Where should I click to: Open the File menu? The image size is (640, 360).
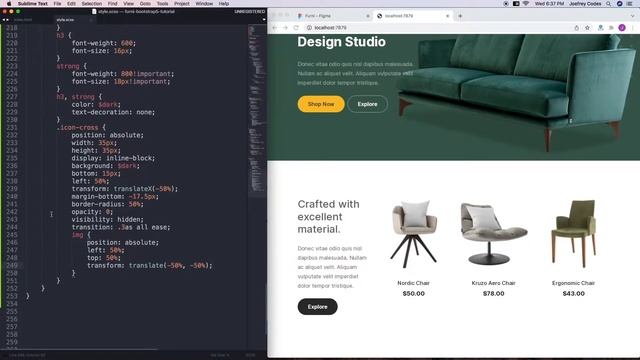(57, 4)
